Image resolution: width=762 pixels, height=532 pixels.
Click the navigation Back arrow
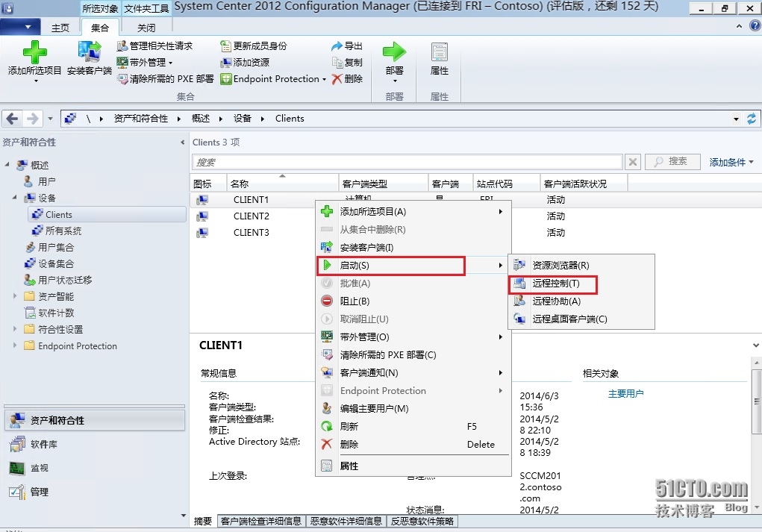pyautogui.click(x=12, y=119)
